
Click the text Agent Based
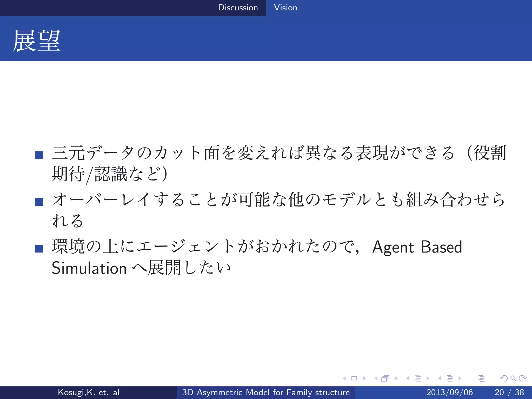click(x=417, y=247)
